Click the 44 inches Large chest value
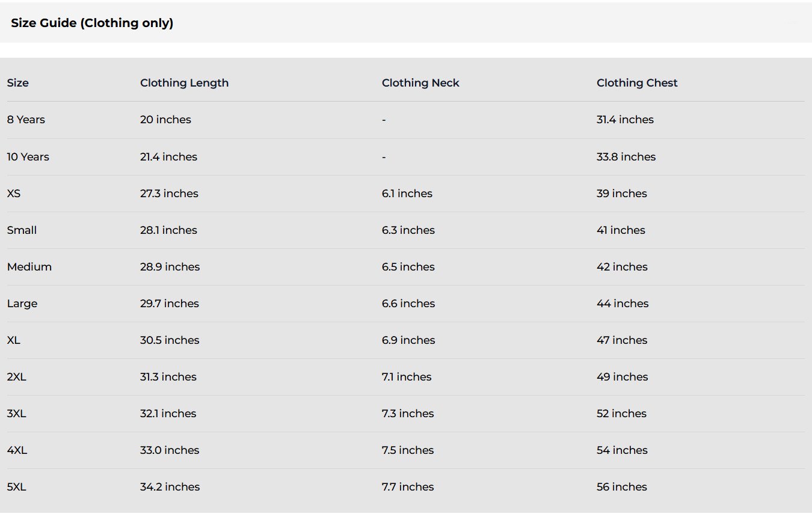The image size is (812, 514). coord(623,304)
